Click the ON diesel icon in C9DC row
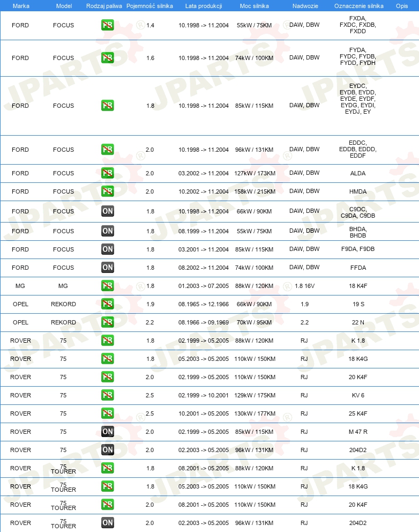 [x=108, y=211]
